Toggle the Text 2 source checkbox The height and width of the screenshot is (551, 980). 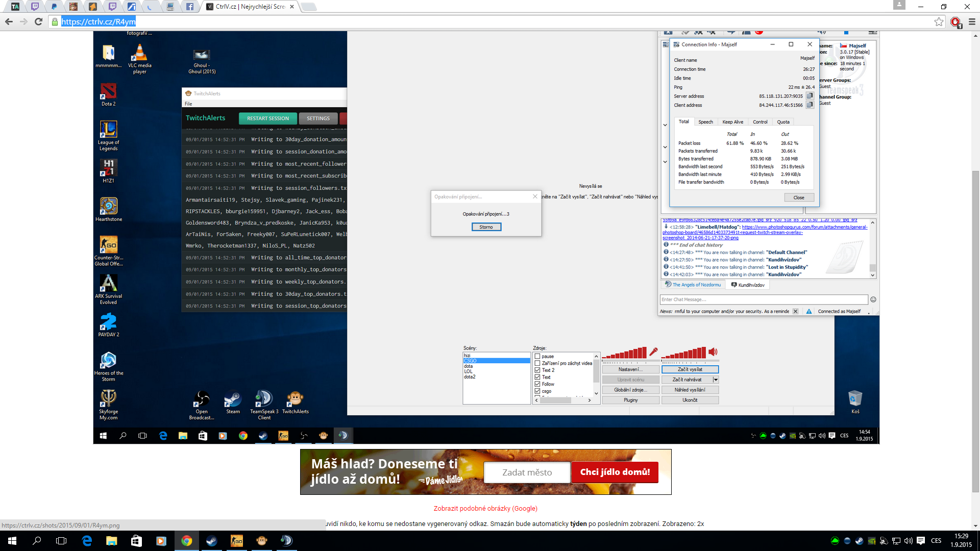click(537, 370)
